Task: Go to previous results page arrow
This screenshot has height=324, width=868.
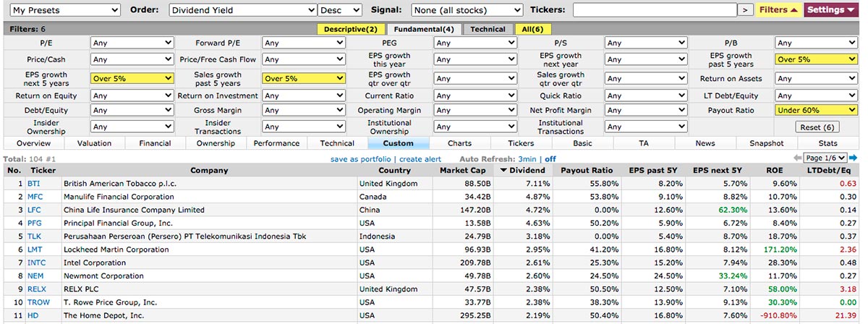Action: pos(799,158)
